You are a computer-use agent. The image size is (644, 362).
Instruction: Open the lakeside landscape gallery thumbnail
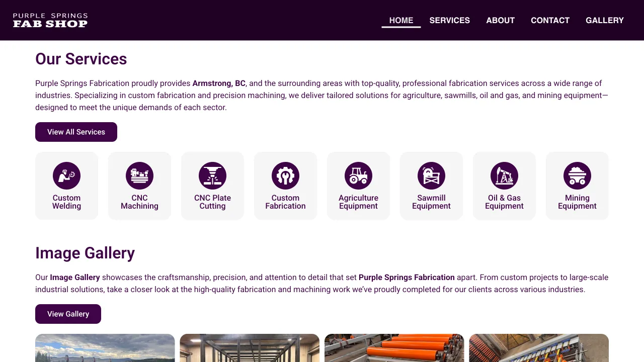[x=105, y=348]
